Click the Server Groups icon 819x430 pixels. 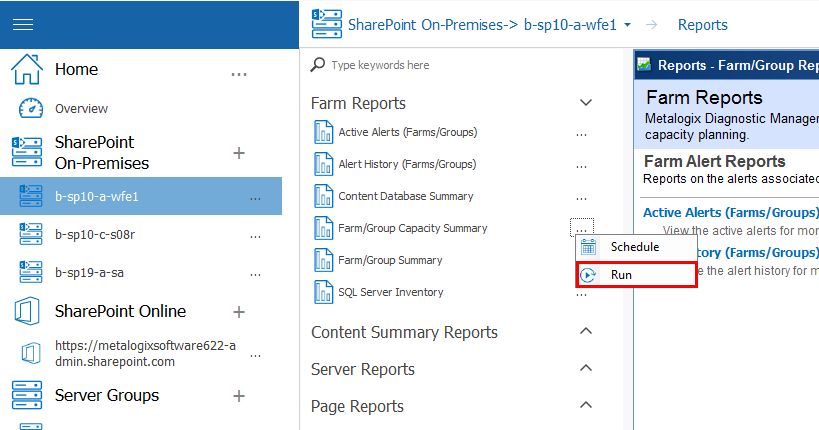pos(26,395)
